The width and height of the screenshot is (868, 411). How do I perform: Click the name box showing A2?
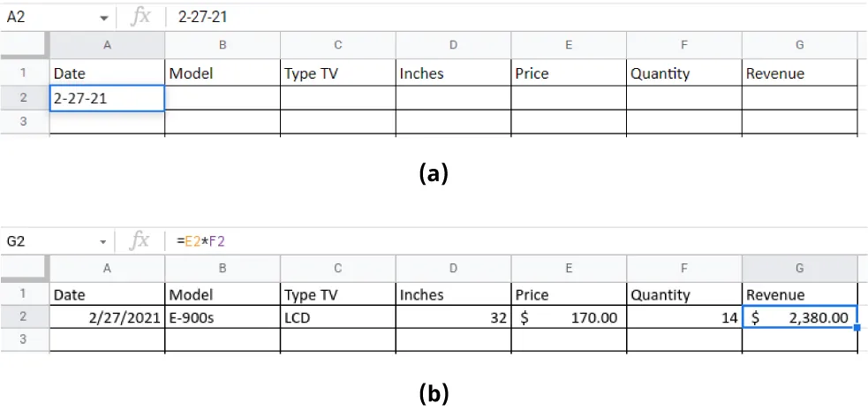pyautogui.click(x=44, y=17)
